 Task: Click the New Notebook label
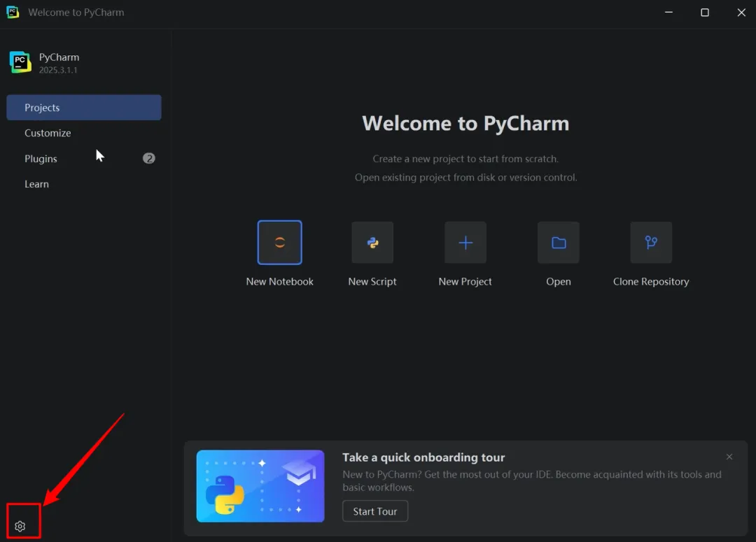tap(279, 281)
